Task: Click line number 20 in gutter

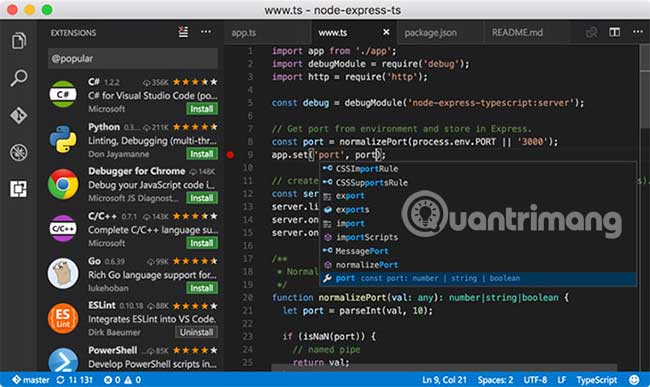Action: tap(247, 298)
